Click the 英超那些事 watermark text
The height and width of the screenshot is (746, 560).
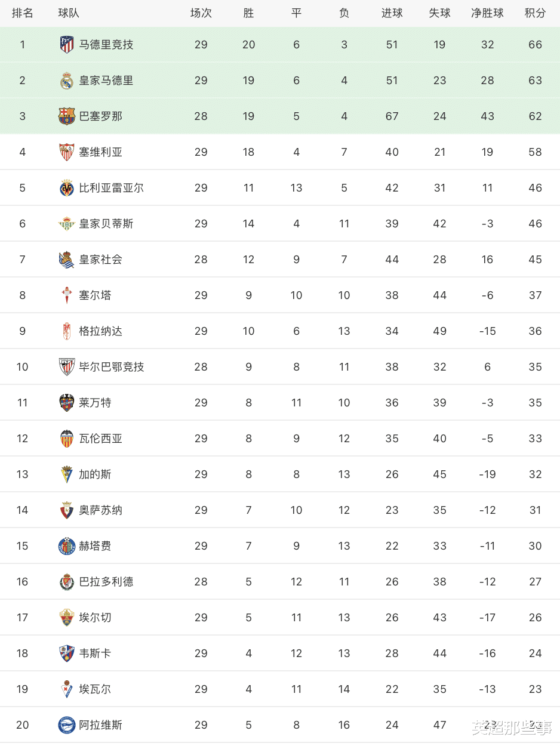coord(512,727)
